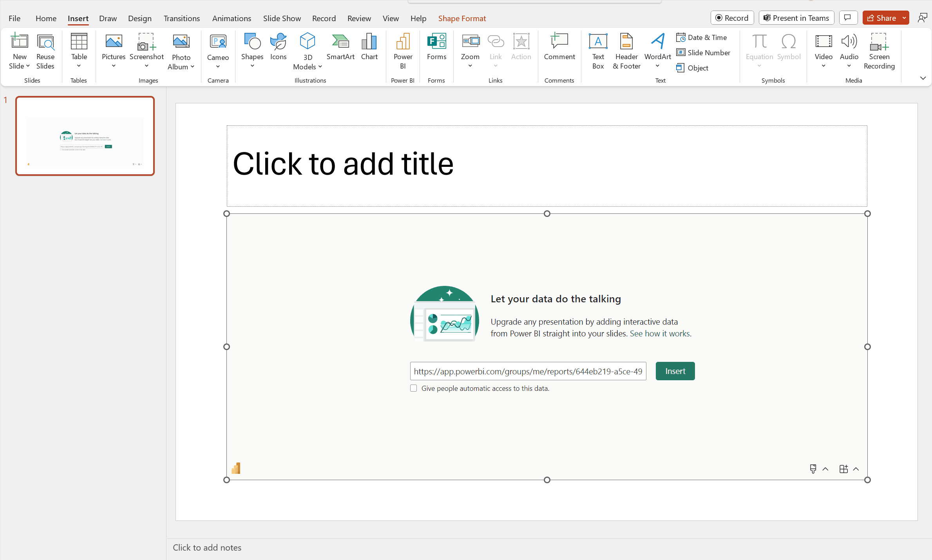The width and height of the screenshot is (932, 560).
Task: Click the Power BI URL input field
Action: pyautogui.click(x=527, y=370)
